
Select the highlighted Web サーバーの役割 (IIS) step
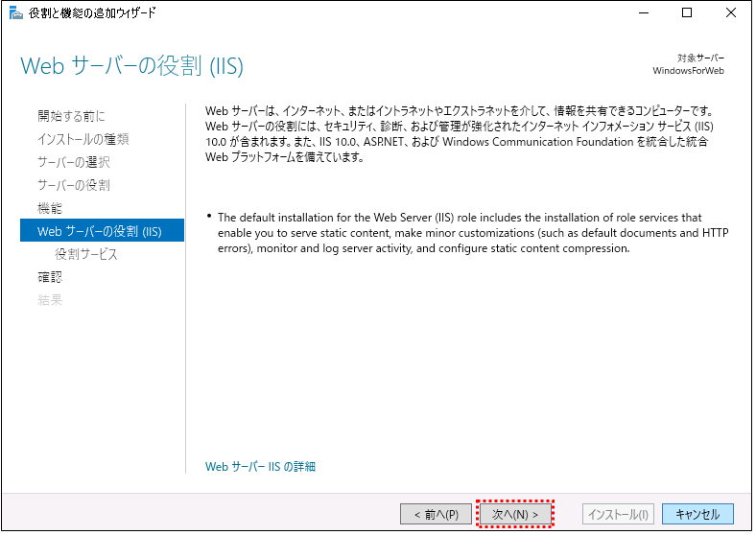click(x=102, y=231)
